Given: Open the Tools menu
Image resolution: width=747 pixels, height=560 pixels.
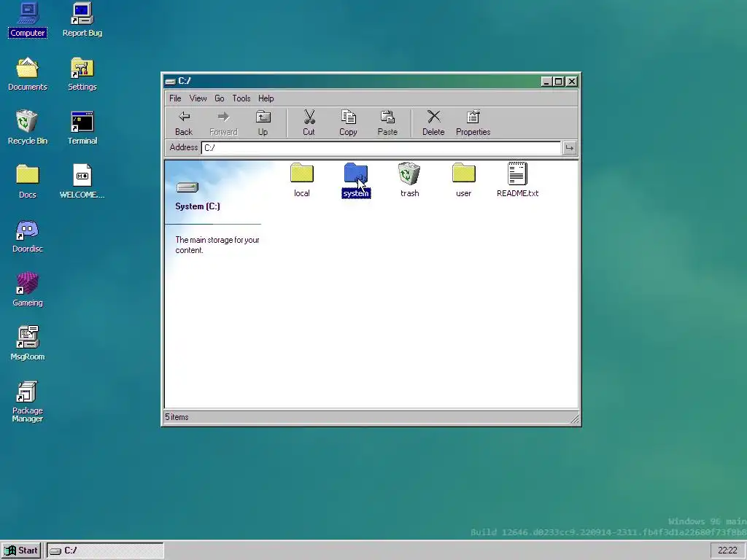Looking at the screenshot, I should (x=241, y=98).
